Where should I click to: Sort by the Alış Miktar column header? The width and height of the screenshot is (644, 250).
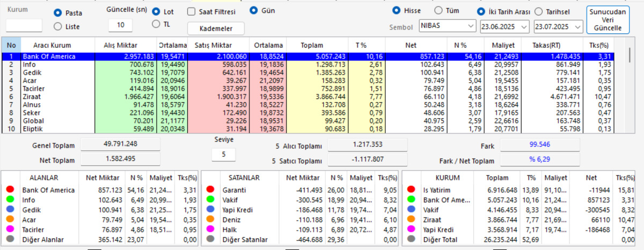click(x=120, y=45)
